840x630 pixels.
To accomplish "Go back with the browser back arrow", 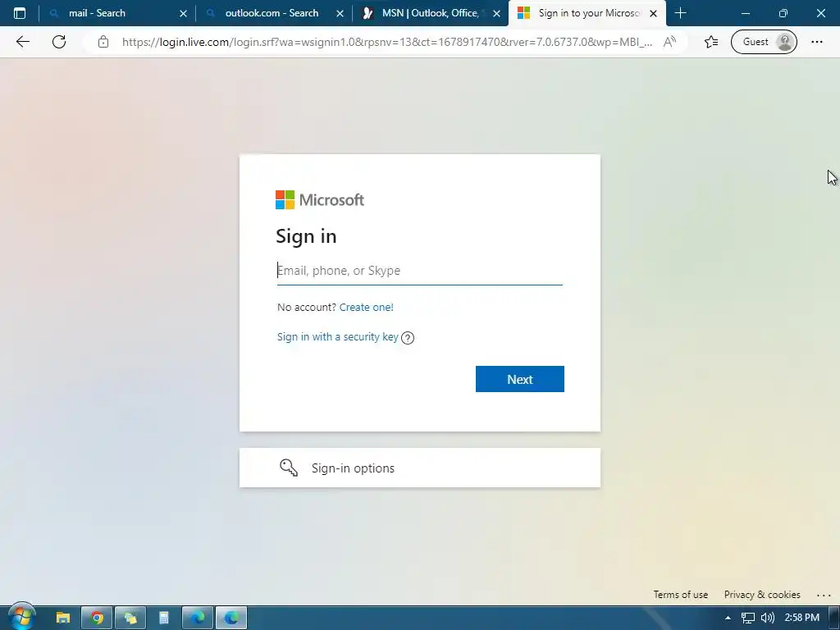I will 22,42.
